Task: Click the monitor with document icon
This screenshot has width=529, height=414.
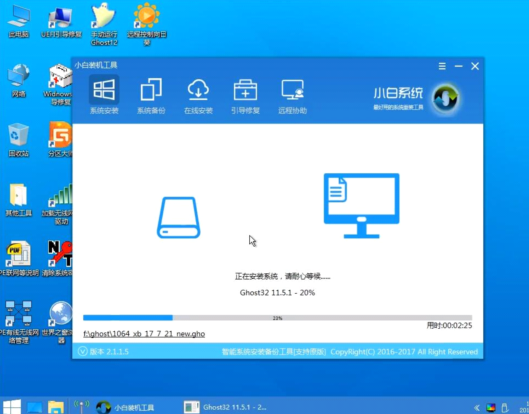Action: 361,205
